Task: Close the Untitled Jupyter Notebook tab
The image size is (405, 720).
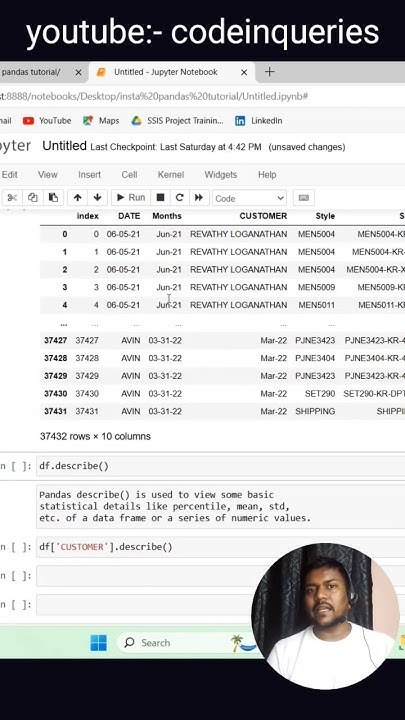Action: [x=244, y=73]
